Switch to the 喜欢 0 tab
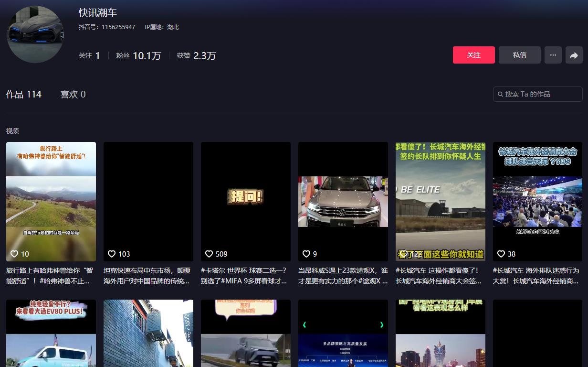 pos(73,94)
